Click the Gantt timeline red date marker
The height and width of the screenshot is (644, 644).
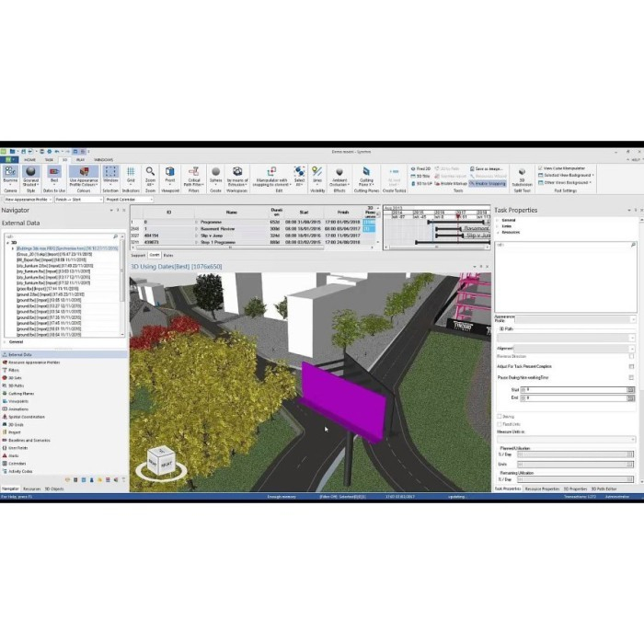coord(458,216)
